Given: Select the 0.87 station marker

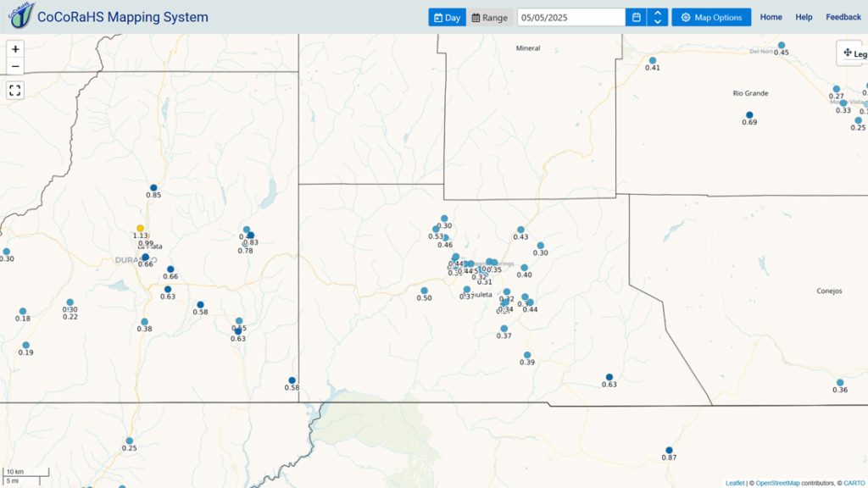Looking at the screenshot, I should point(669,451).
